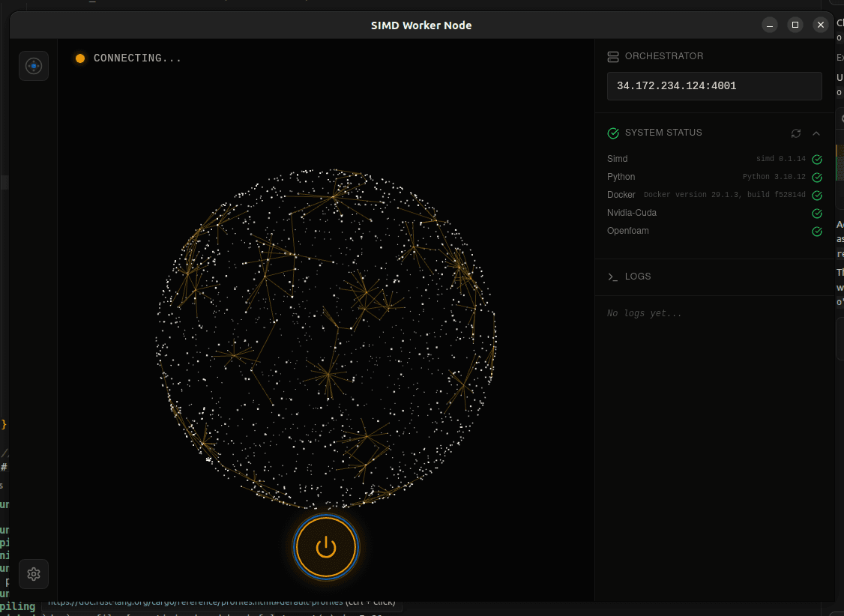The height and width of the screenshot is (616, 844).
Task: Click the System Status check icon
Action: [x=612, y=133]
